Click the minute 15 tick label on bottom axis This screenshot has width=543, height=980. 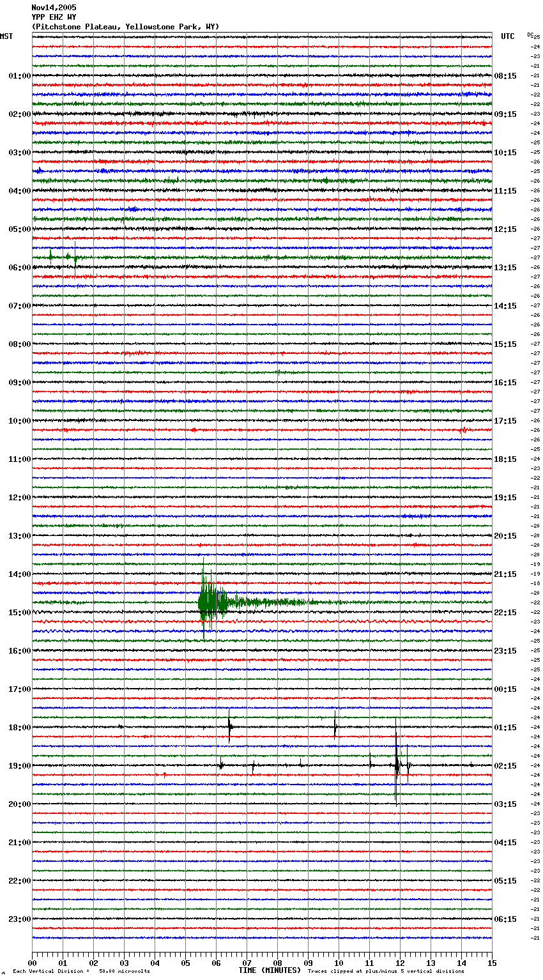tap(492, 963)
